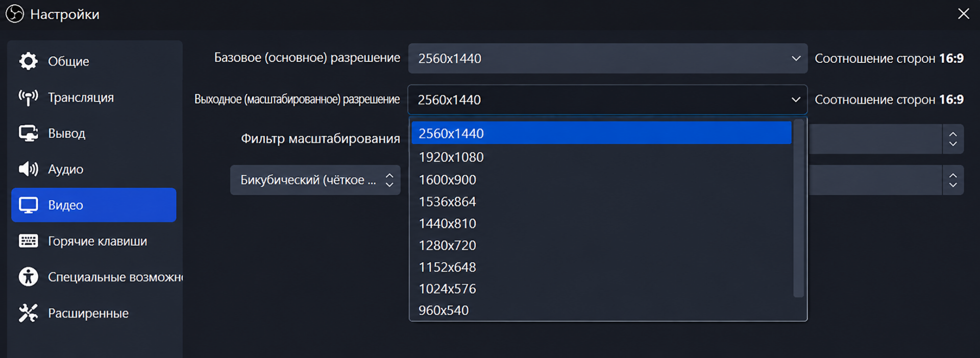980x358 pixels.
Task: Choose 960x540 at list bottom
Action: coord(601,310)
